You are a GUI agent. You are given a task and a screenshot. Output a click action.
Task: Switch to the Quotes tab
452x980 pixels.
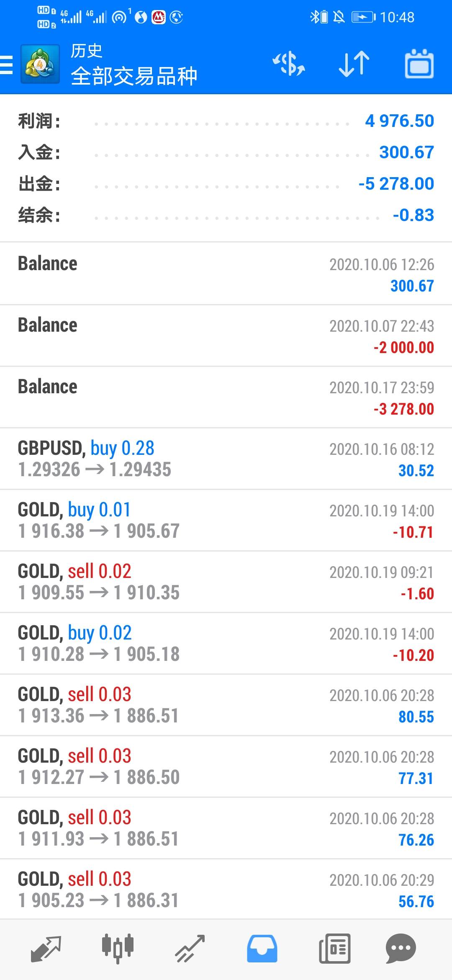(x=46, y=948)
